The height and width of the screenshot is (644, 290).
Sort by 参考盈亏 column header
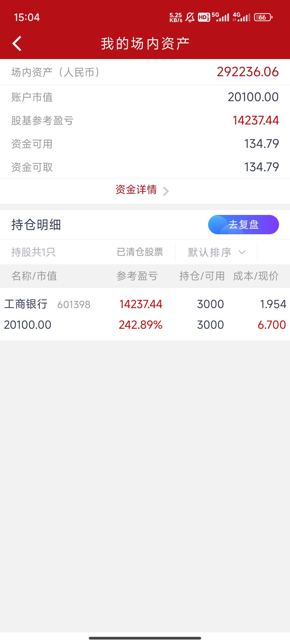[x=137, y=276]
